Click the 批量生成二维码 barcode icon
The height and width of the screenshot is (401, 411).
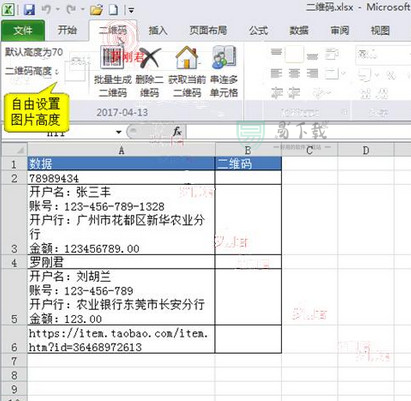(112, 58)
